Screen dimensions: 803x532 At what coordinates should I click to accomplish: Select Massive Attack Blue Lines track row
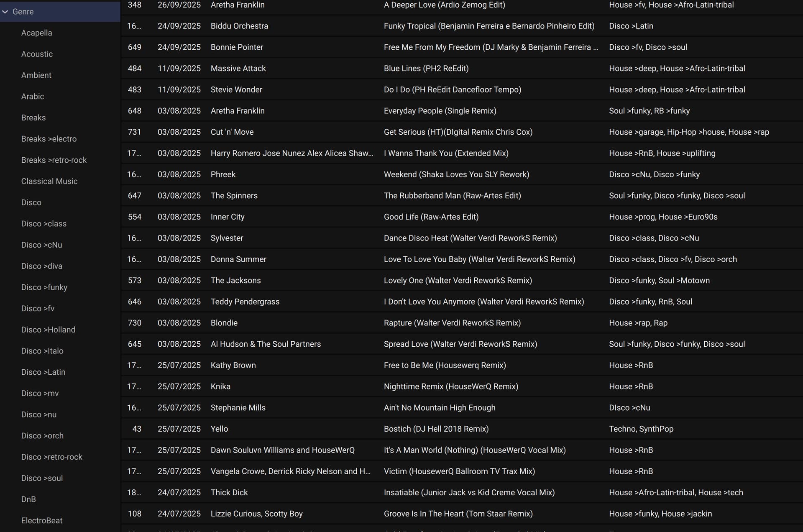click(x=426, y=68)
